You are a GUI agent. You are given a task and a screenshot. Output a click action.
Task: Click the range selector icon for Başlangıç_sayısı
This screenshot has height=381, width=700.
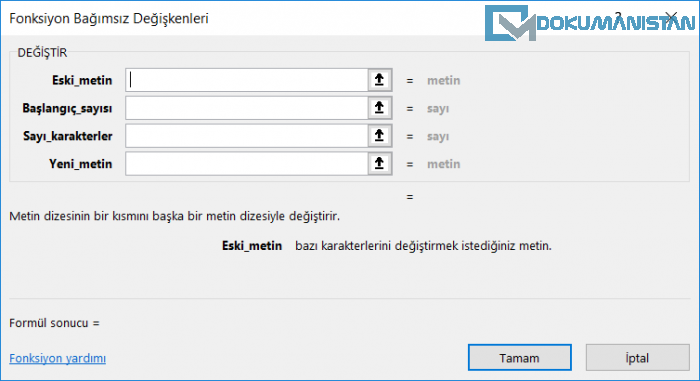coord(379,108)
